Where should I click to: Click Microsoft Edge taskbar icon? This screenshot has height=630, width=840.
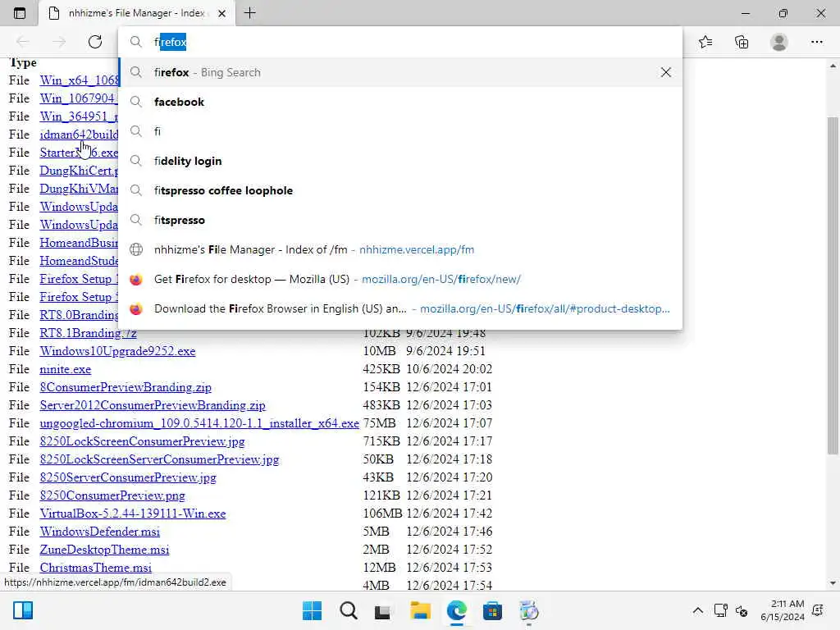click(x=456, y=610)
